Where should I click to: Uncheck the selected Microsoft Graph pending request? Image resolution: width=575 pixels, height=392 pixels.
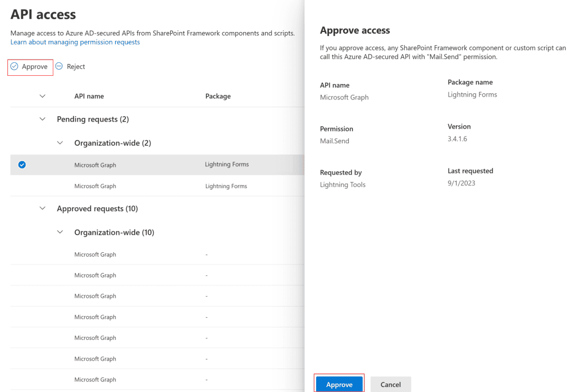click(22, 165)
